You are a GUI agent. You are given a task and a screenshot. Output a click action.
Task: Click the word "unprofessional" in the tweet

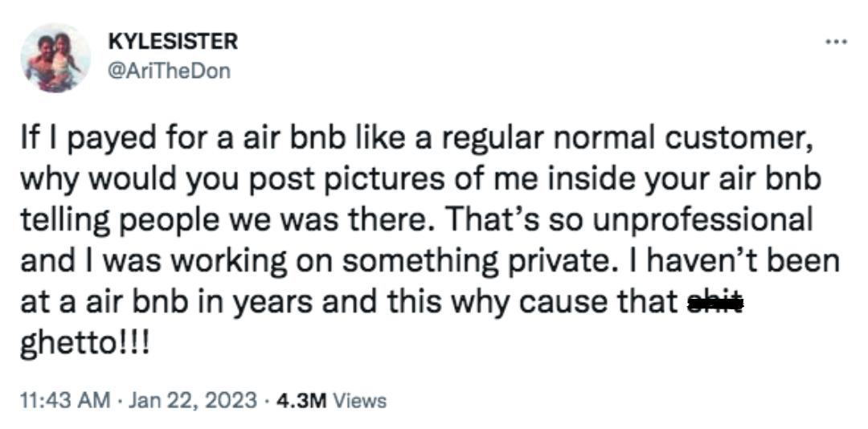coord(696,219)
